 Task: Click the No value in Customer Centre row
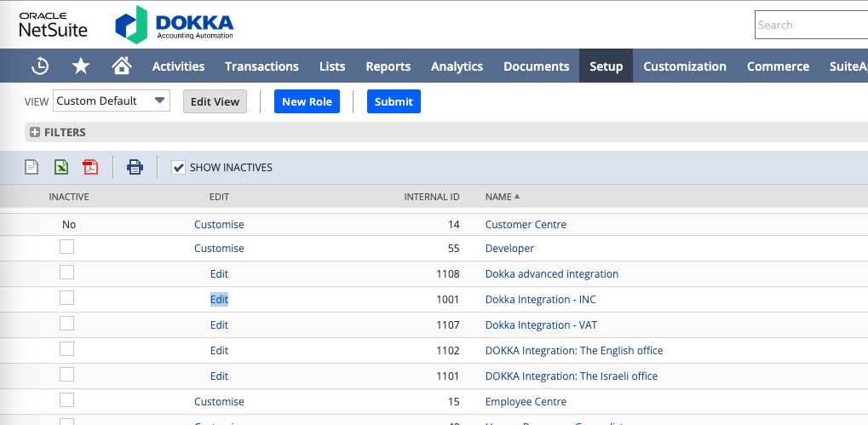[69, 225]
